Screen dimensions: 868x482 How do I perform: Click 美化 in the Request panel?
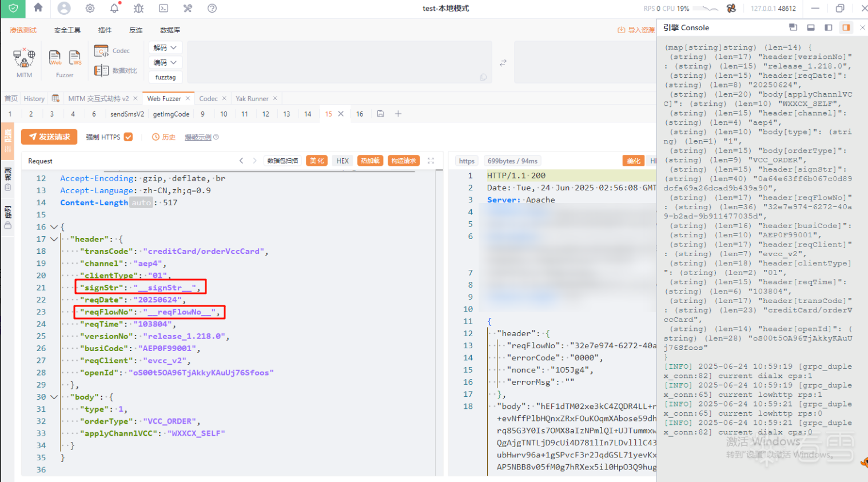(317, 161)
